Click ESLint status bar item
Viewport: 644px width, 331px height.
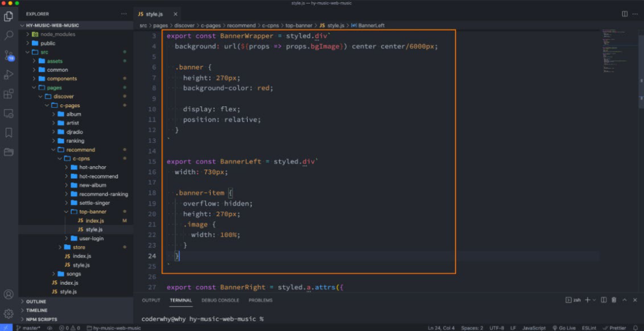[x=589, y=328]
